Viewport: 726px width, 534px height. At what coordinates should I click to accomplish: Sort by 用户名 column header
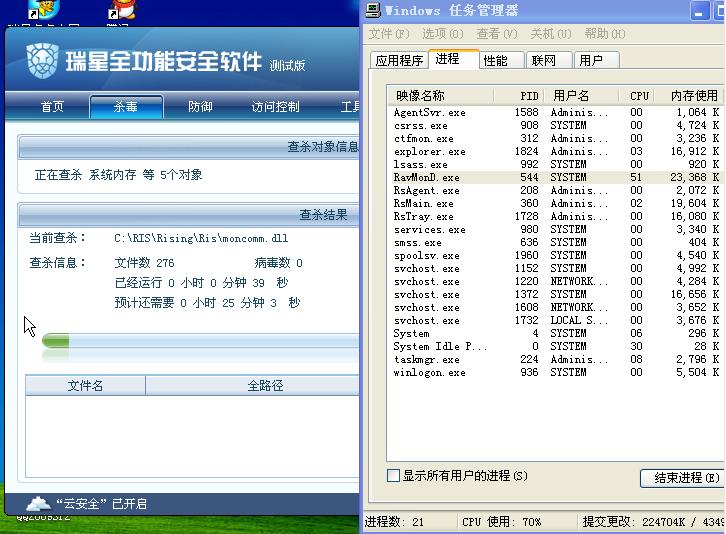coord(582,96)
